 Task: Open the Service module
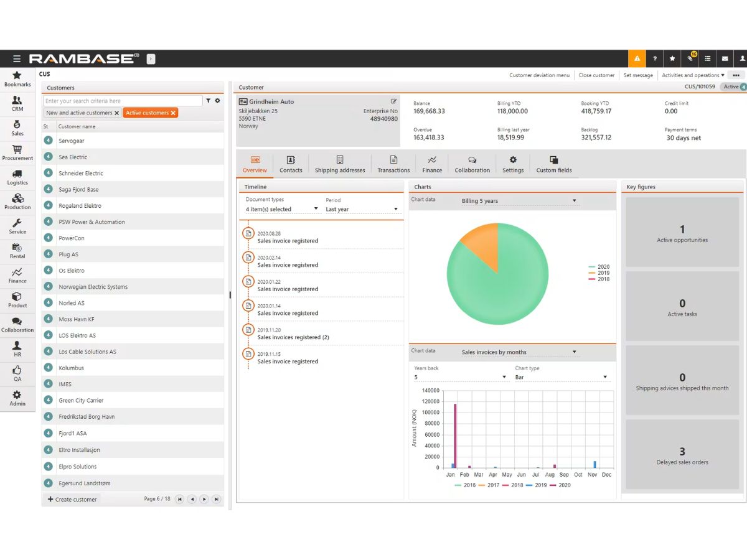point(17,226)
